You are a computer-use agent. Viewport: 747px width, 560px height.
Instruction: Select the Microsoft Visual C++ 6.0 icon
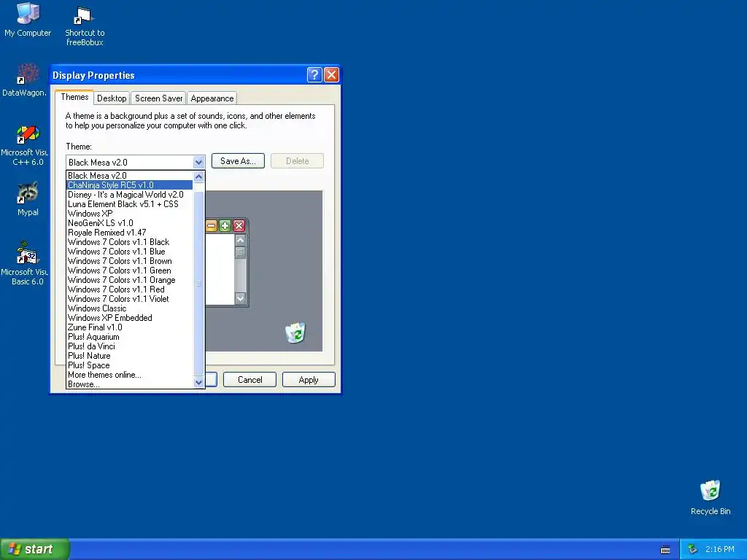coord(24,145)
